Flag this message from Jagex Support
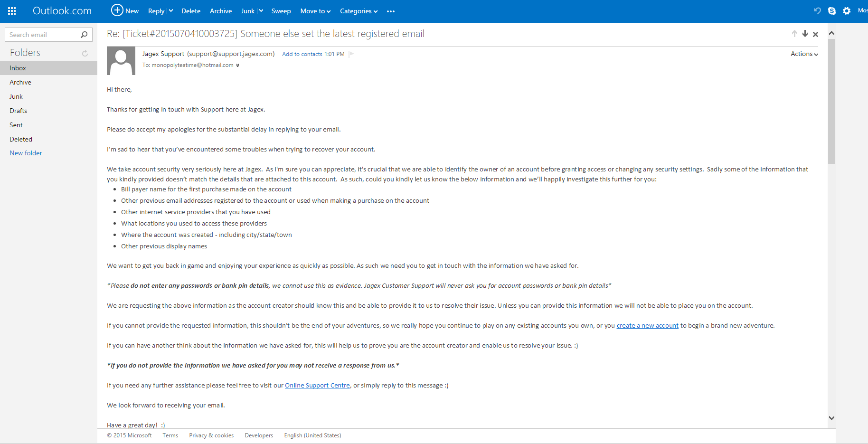Image resolution: width=868 pixels, height=444 pixels. (x=351, y=54)
